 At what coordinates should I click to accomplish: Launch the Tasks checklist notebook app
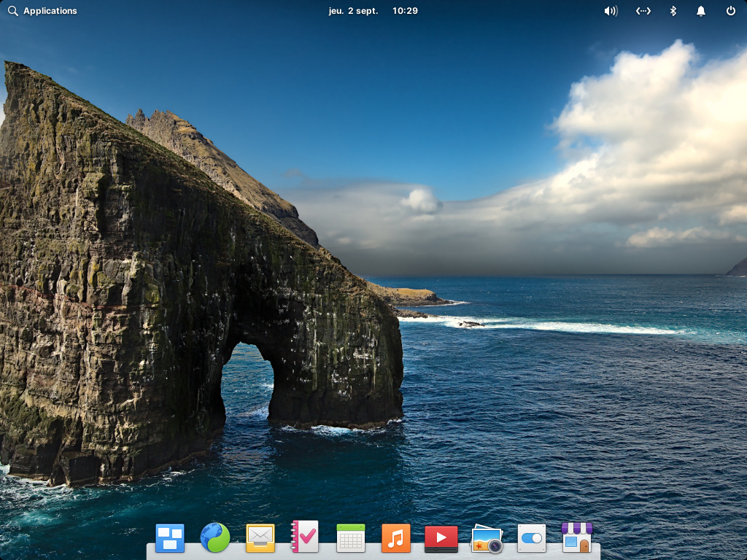click(305, 537)
